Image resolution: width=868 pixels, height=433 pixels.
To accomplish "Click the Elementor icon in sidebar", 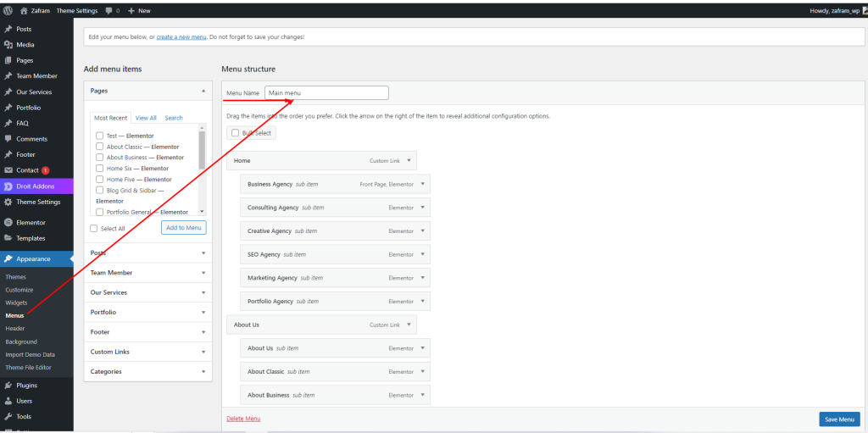I will (x=8, y=222).
